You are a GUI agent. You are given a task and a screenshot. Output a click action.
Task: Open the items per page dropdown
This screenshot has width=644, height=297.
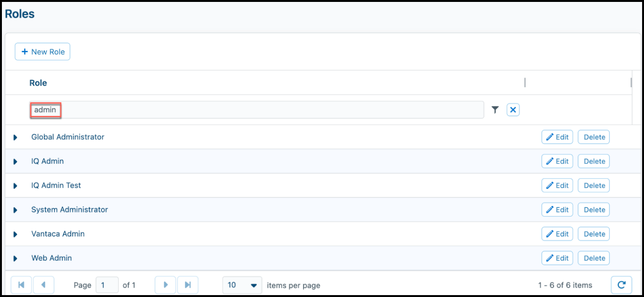[x=242, y=285]
